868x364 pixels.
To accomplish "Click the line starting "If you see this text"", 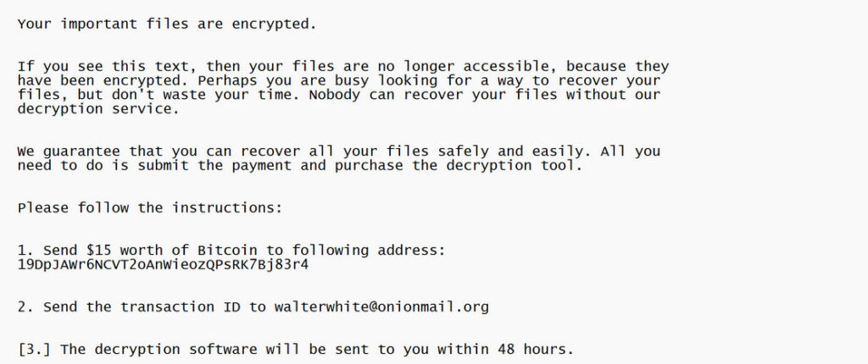I will click(x=342, y=66).
